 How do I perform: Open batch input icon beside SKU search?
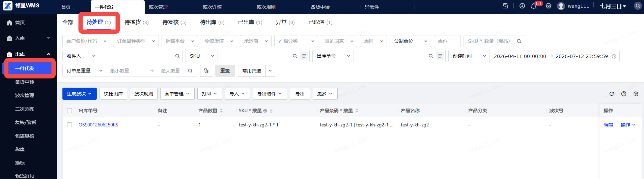click(x=304, y=56)
